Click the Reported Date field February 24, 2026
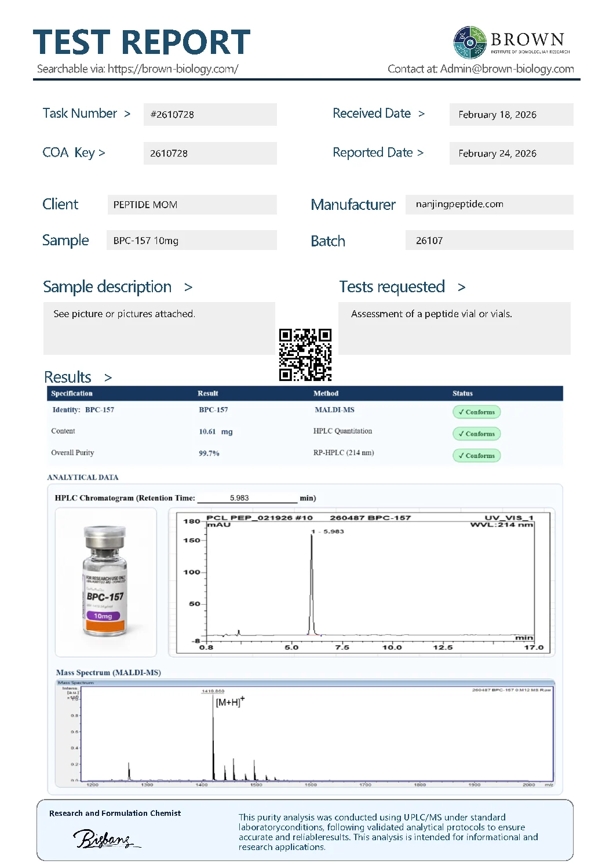Screen dimensions: 613x868 [x=511, y=153]
